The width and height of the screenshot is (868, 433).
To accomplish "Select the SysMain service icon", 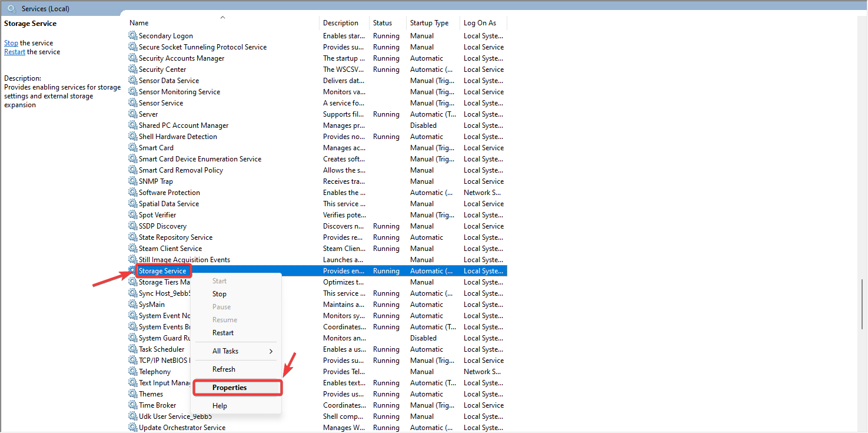I will pyautogui.click(x=133, y=305).
